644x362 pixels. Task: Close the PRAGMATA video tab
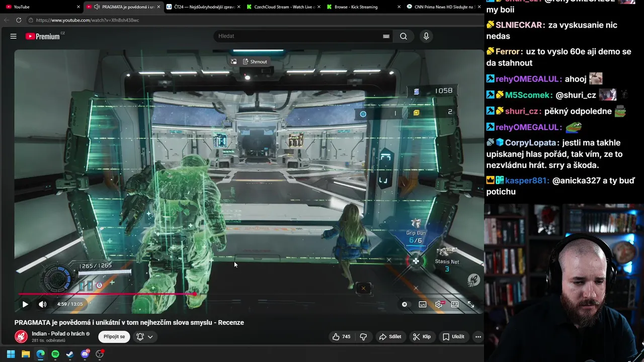click(158, 7)
